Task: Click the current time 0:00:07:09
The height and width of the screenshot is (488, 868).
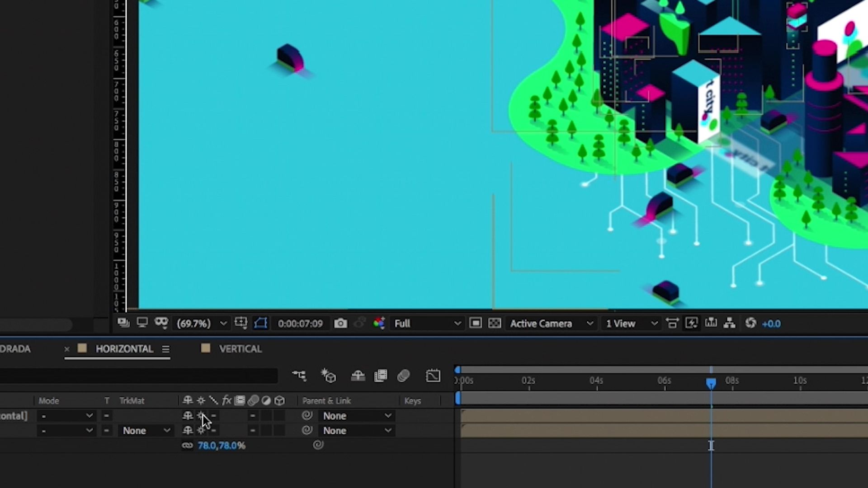Action: pos(300,324)
